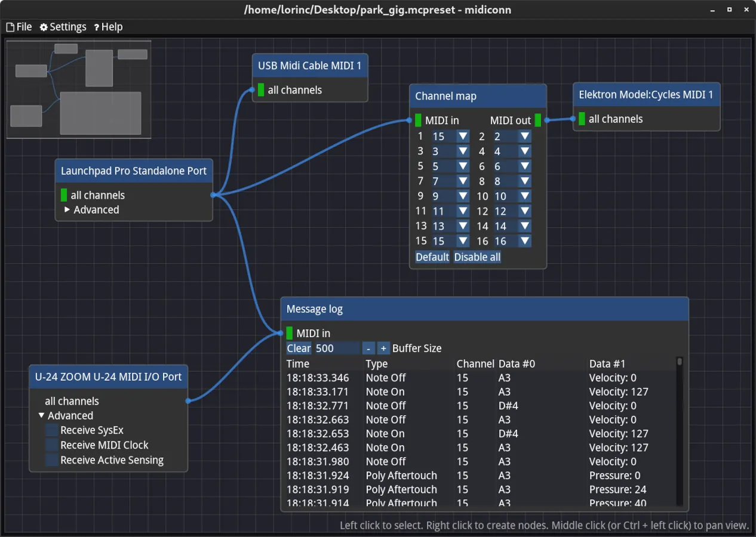Click the 18:18:32.653 log entry
The image size is (756, 537).
(481, 434)
